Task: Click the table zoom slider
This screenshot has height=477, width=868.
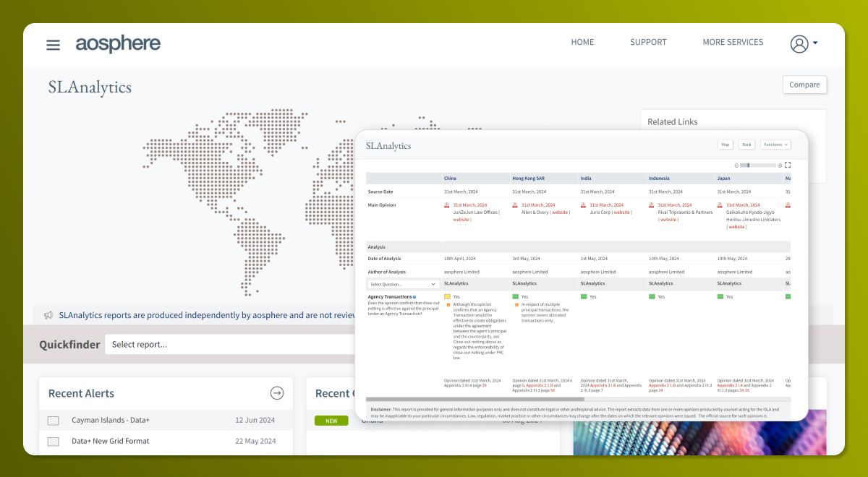Action: click(x=757, y=166)
